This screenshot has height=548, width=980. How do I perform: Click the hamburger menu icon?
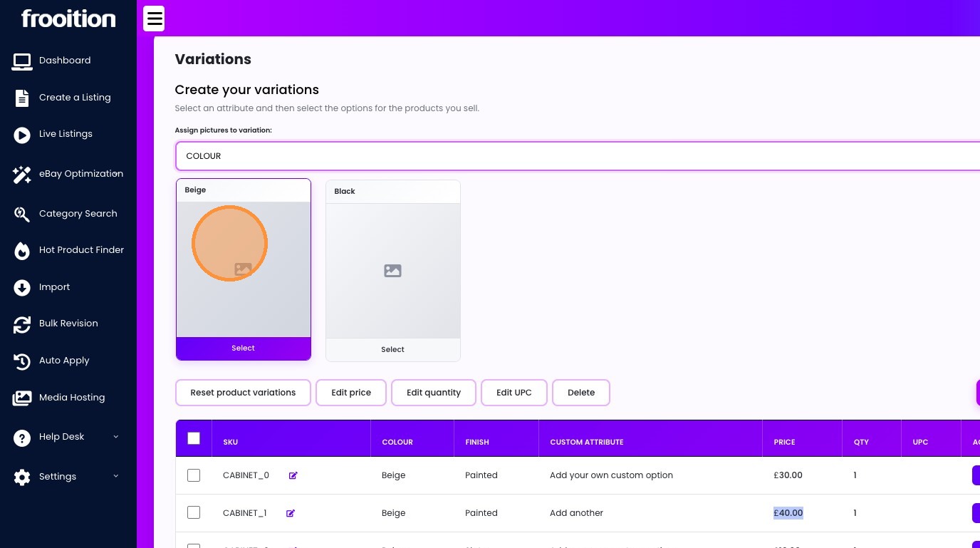pos(154,19)
